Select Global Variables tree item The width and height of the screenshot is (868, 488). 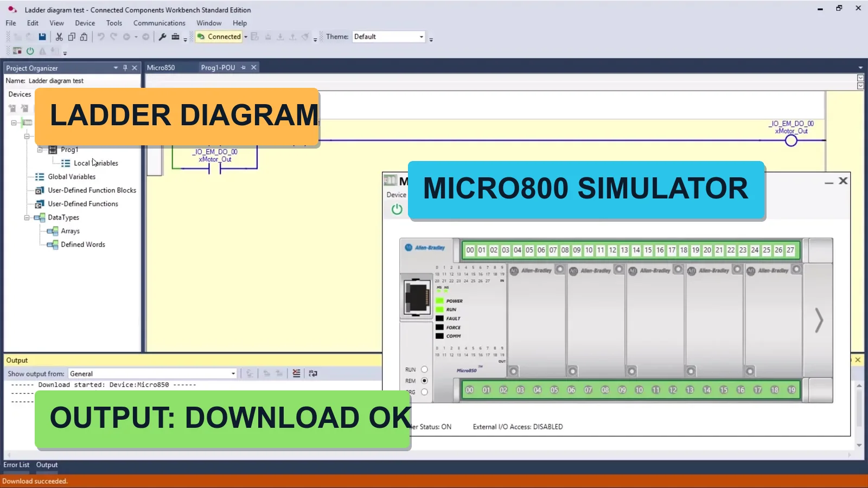point(72,177)
